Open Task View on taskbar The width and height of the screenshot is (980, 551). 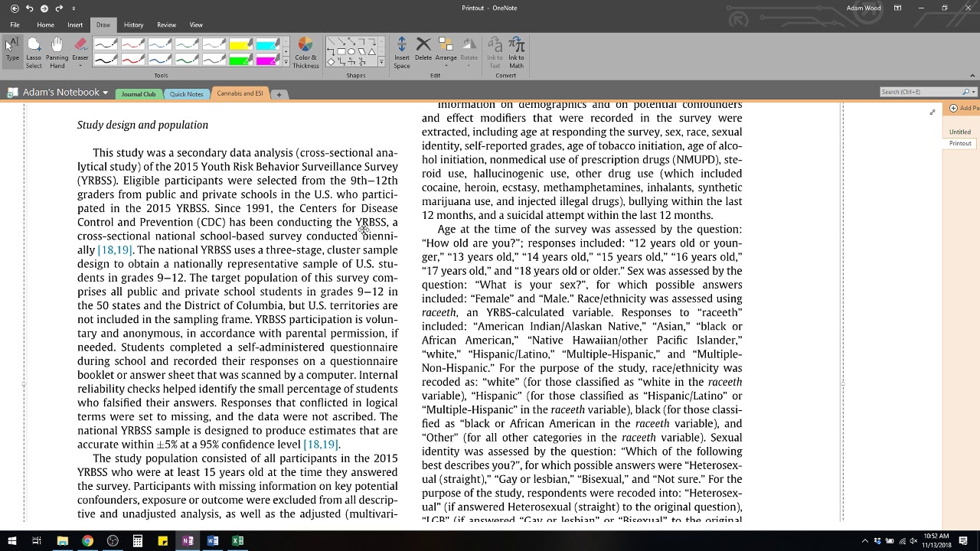(x=36, y=541)
